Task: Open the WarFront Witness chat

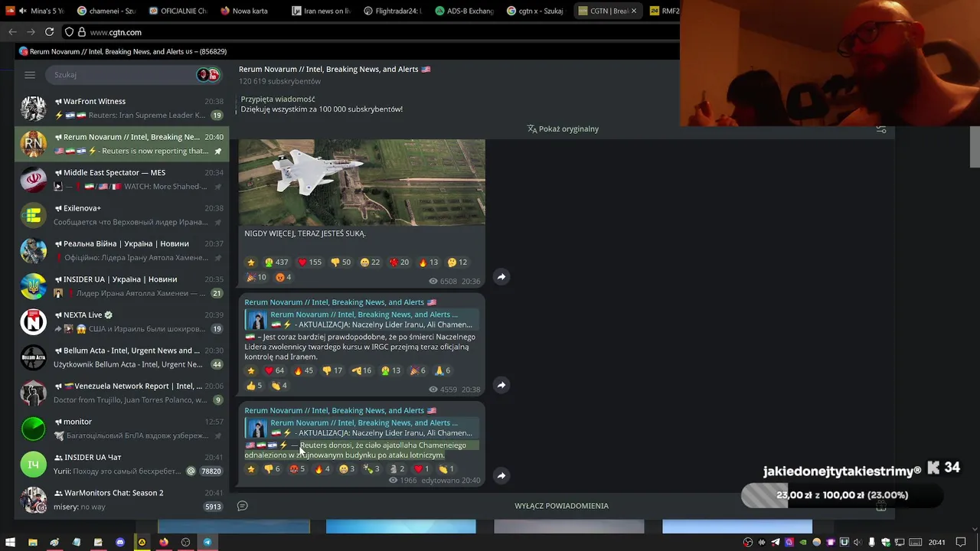Action: (121, 108)
